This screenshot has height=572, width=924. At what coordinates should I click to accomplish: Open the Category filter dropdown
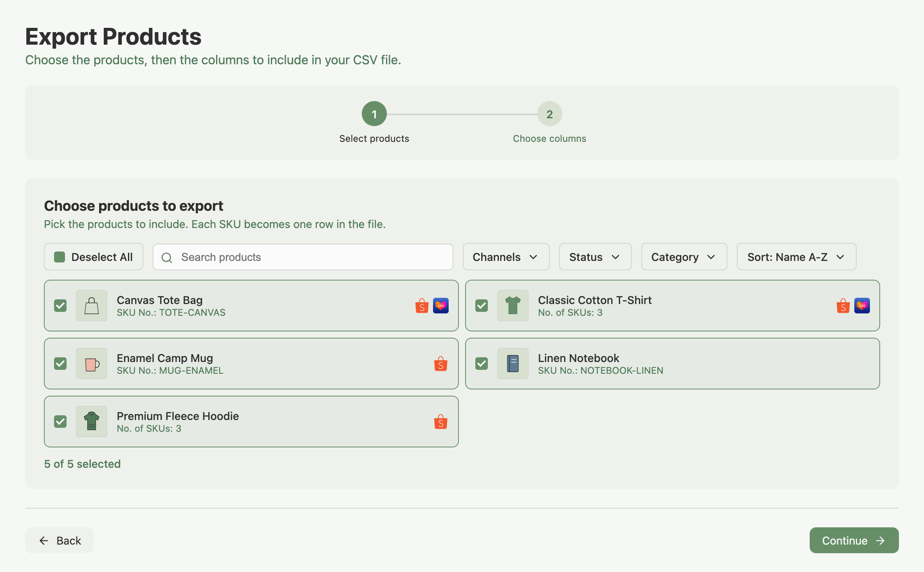click(x=684, y=257)
